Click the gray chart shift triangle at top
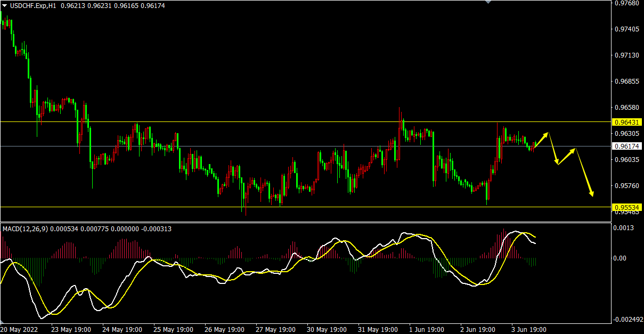The width and height of the screenshot is (644, 334). tap(488, 2)
